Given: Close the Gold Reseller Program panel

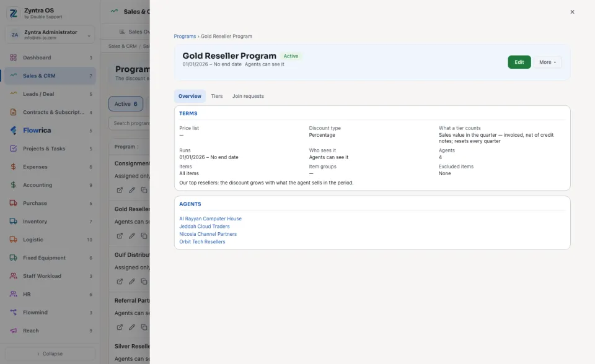Looking at the screenshot, I should [x=572, y=12].
